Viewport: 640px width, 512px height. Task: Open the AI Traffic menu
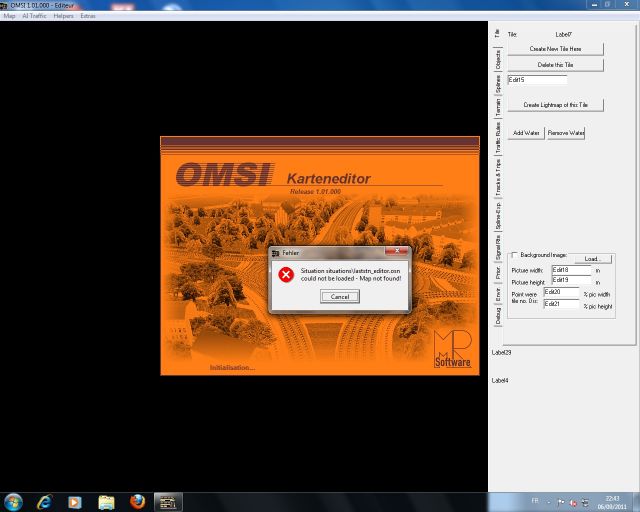tap(34, 16)
